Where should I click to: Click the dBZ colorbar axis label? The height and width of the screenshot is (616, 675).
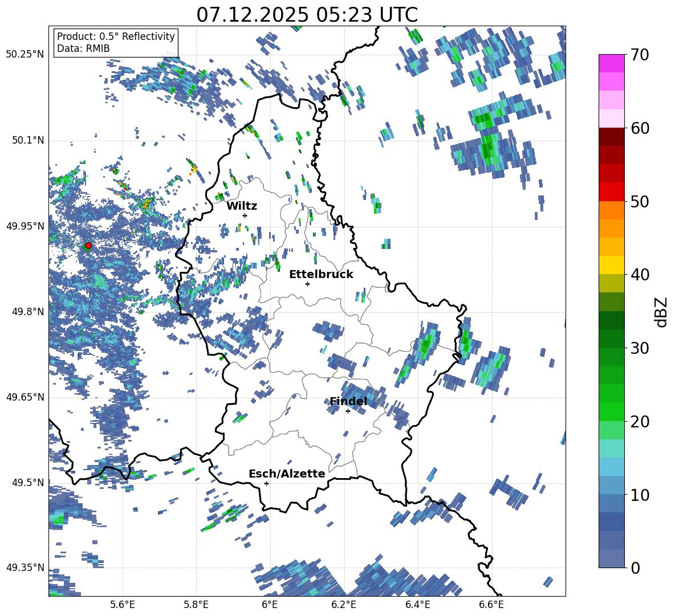click(x=662, y=312)
